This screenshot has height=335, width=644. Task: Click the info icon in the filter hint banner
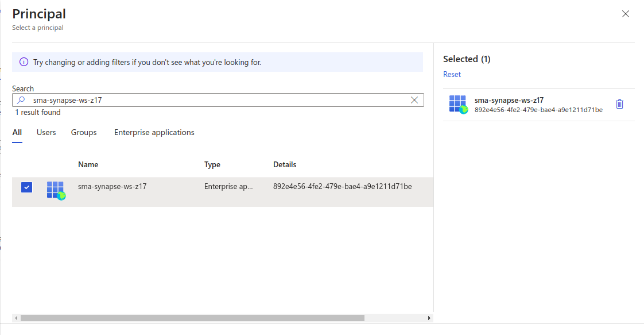pos(24,62)
